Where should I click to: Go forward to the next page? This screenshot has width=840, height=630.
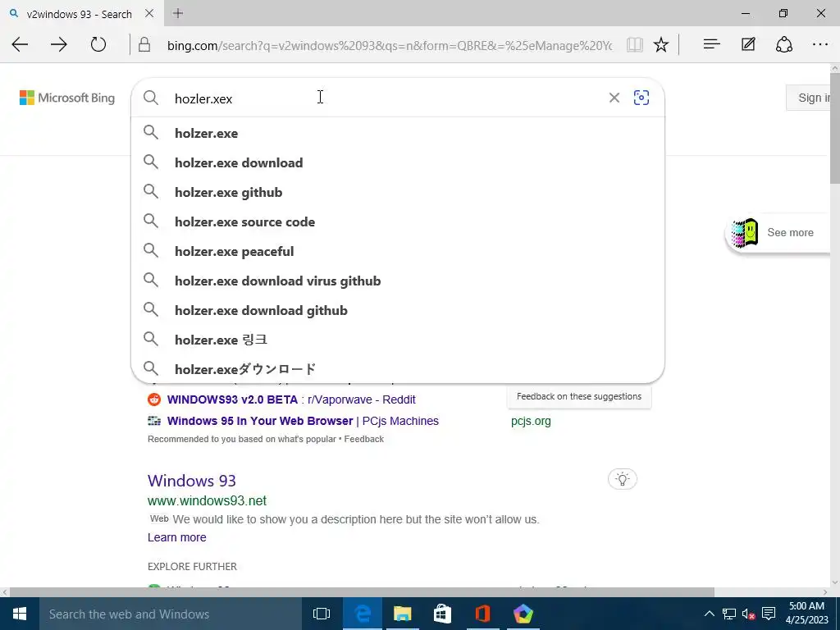tap(59, 44)
